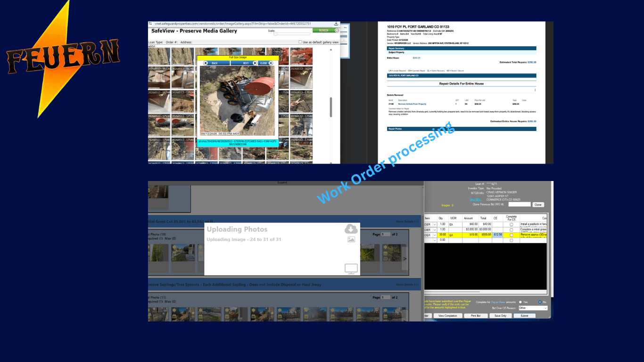The width and height of the screenshot is (644, 362).
Task: Open the item dropdown on the $40.00 row
Action: coord(434,224)
